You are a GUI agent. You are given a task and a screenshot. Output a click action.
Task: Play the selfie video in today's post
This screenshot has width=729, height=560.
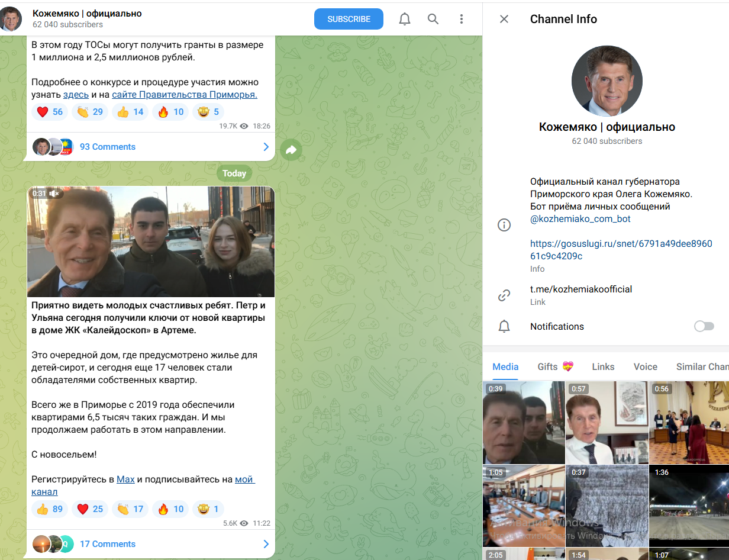click(151, 242)
